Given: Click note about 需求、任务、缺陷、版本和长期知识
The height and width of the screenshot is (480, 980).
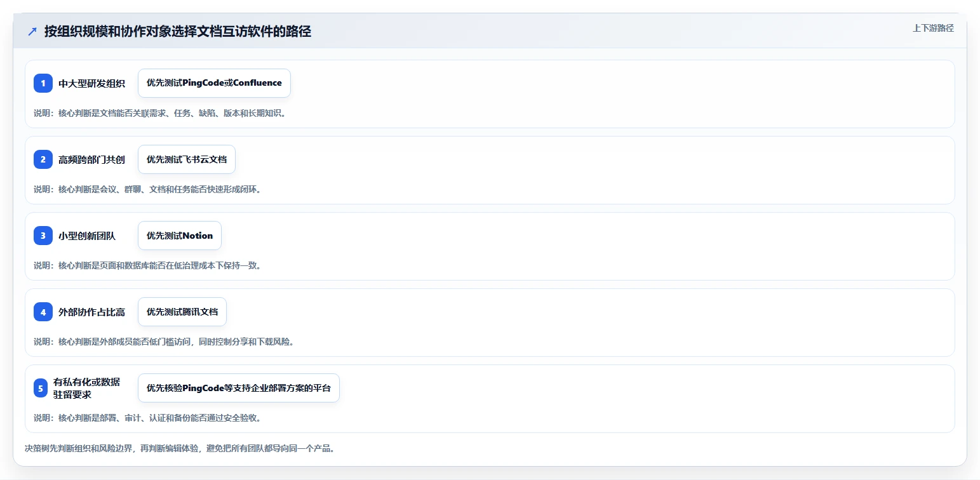Looking at the screenshot, I should click(160, 113).
